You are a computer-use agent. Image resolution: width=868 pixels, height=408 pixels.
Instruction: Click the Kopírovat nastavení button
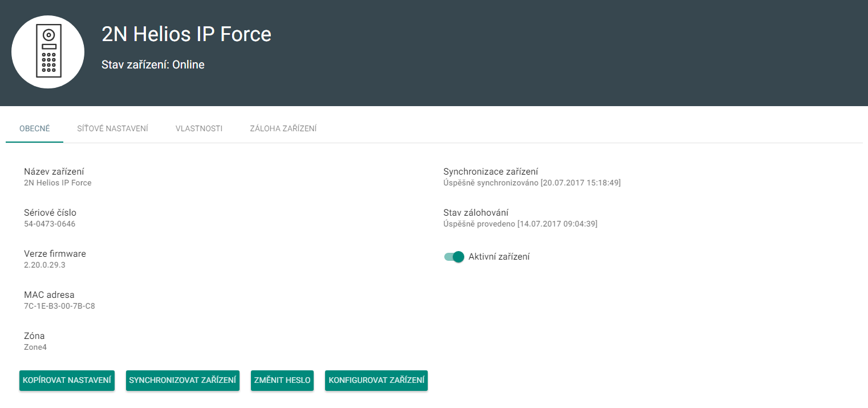pyautogui.click(x=67, y=381)
